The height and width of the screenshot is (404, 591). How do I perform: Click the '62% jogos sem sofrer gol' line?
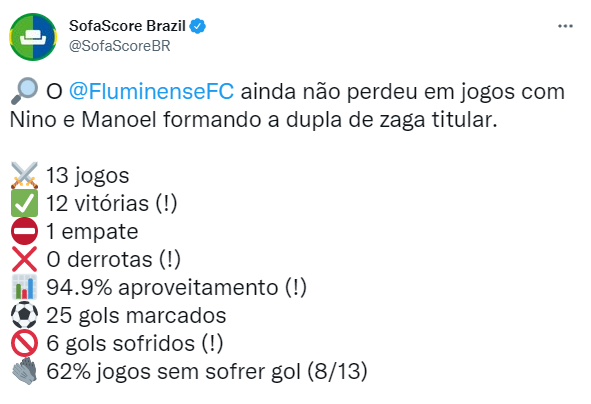point(207,372)
